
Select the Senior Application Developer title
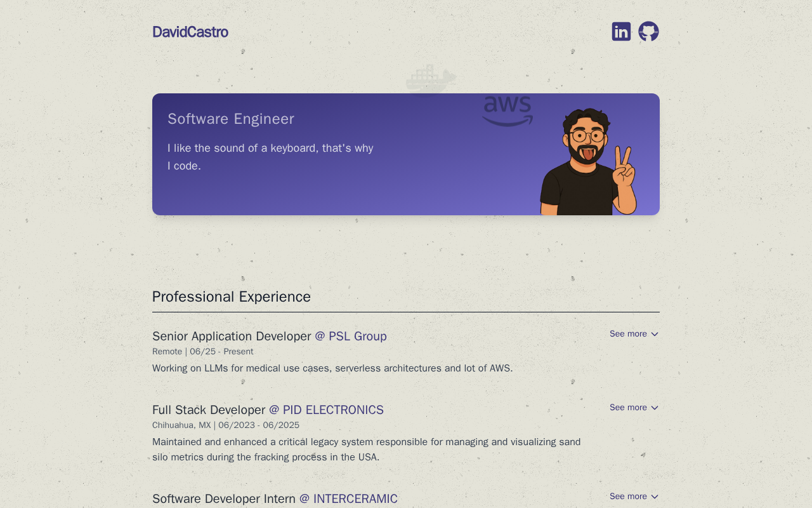(232, 337)
